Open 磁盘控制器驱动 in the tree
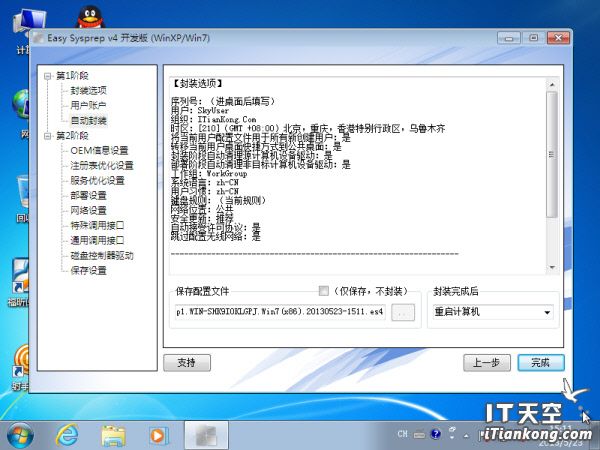 (102, 256)
